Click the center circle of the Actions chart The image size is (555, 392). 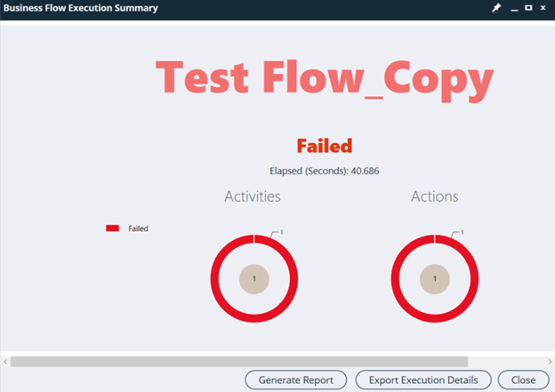[435, 278]
